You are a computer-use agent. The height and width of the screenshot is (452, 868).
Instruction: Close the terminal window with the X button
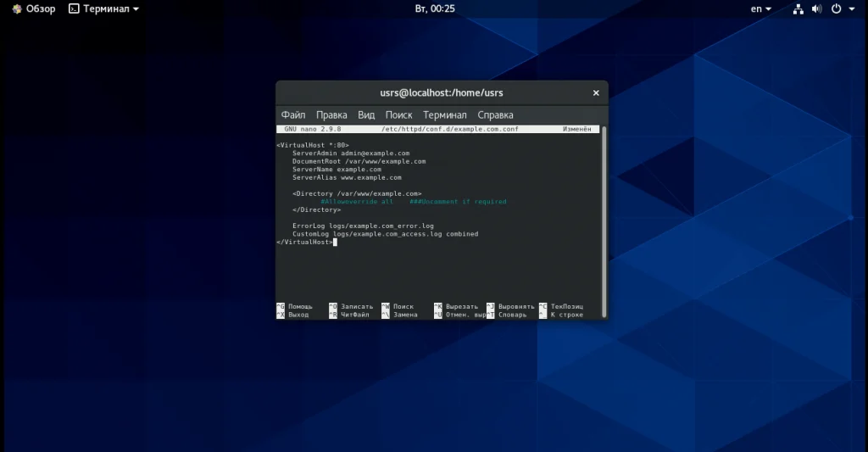click(x=596, y=92)
